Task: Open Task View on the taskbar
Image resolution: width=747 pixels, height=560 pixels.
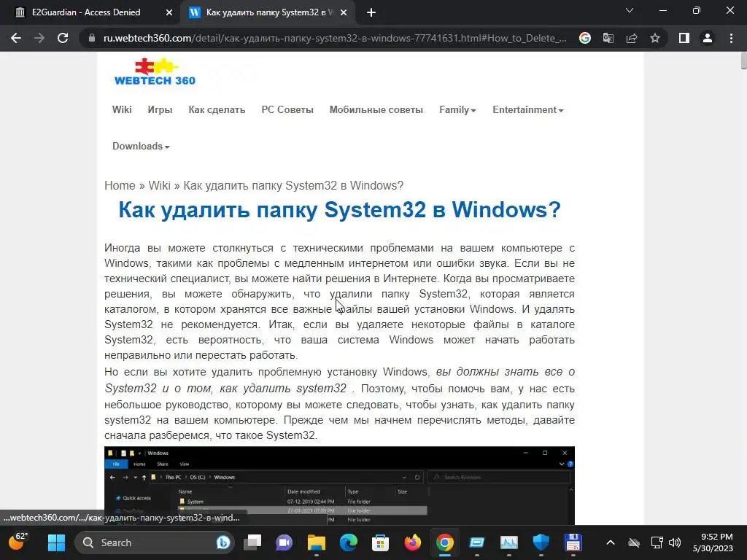Action: pos(252,542)
